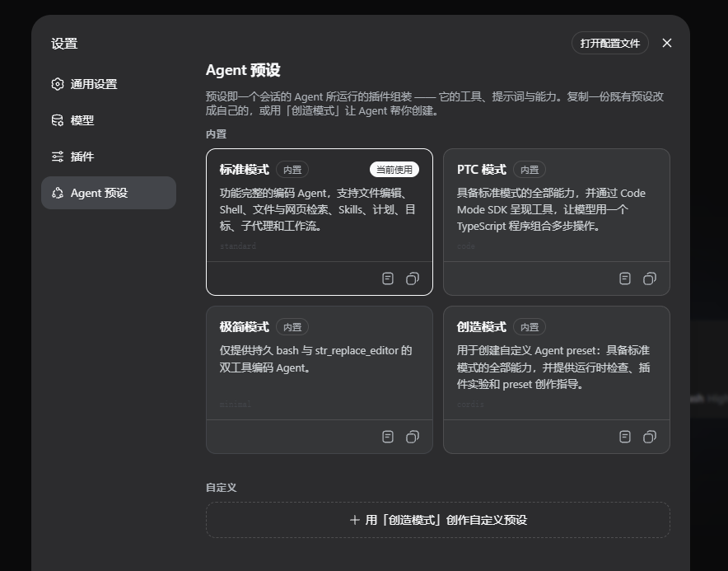Image resolution: width=728 pixels, height=571 pixels.
Task: Select the PTC 模式 preset card
Action: point(557,222)
